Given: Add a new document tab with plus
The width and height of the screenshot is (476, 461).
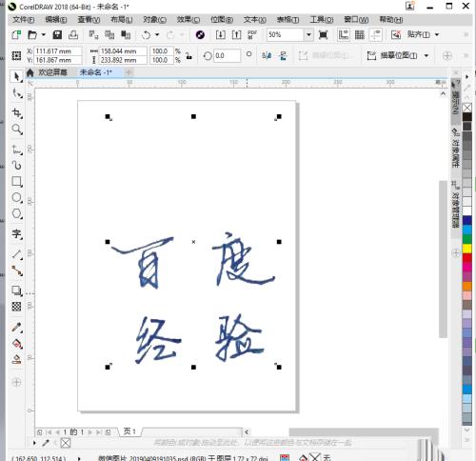Looking at the screenshot, I should (129, 72).
